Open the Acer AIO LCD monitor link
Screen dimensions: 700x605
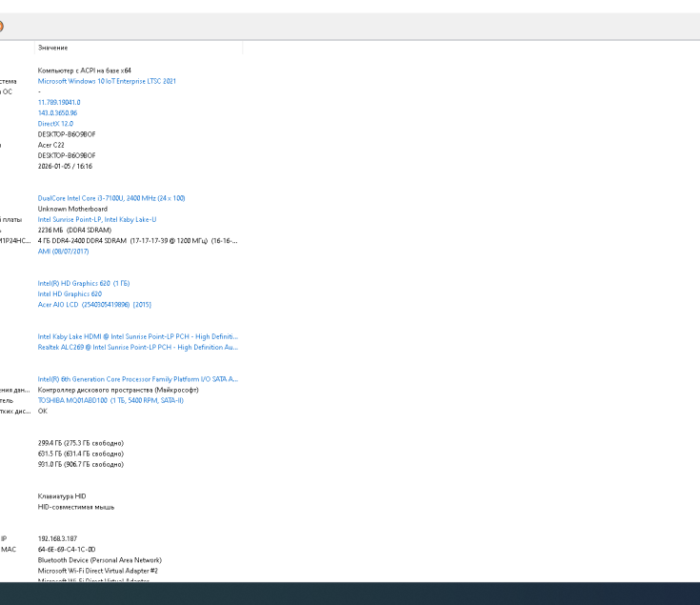[x=93, y=305]
